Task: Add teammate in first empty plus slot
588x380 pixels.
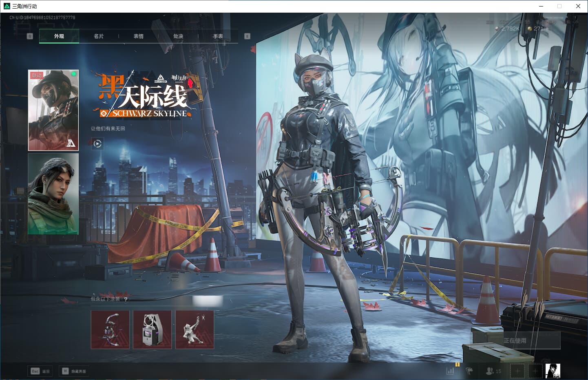Action: pyautogui.click(x=517, y=371)
